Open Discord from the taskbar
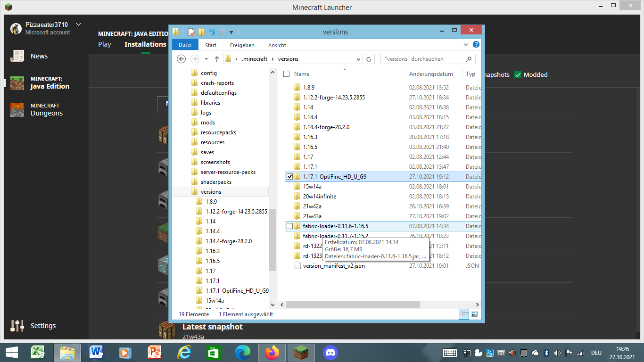 tap(330, 352)
